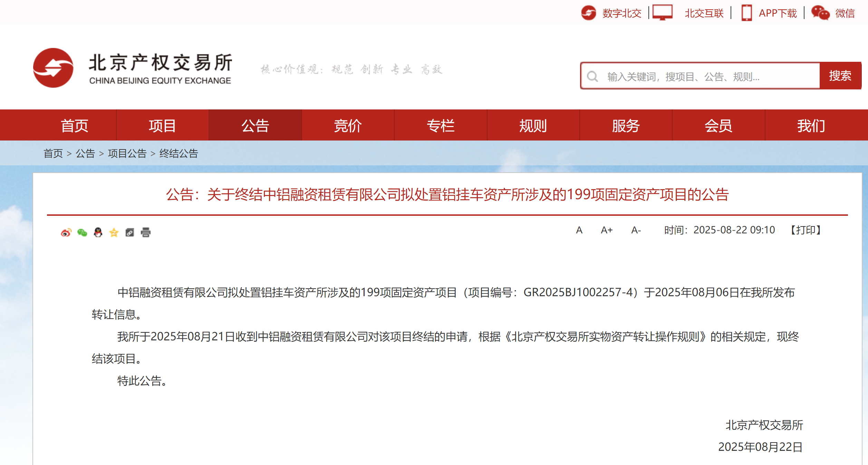The image size is (868, 465).
Task: Share article to QQ penguin icon
Action: tap(98, 233)
